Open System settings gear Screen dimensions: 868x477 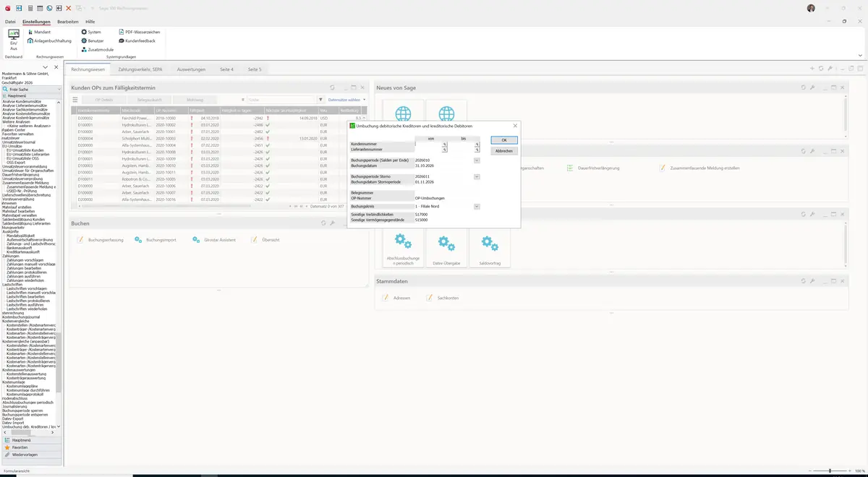click(x=91, y=32)
